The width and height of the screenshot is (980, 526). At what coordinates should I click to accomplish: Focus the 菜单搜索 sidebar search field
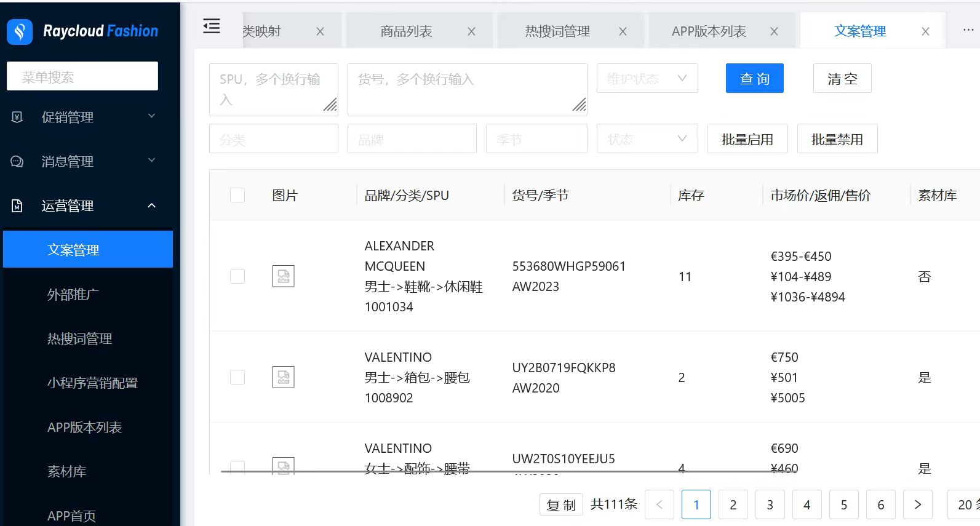pos(82,76)
